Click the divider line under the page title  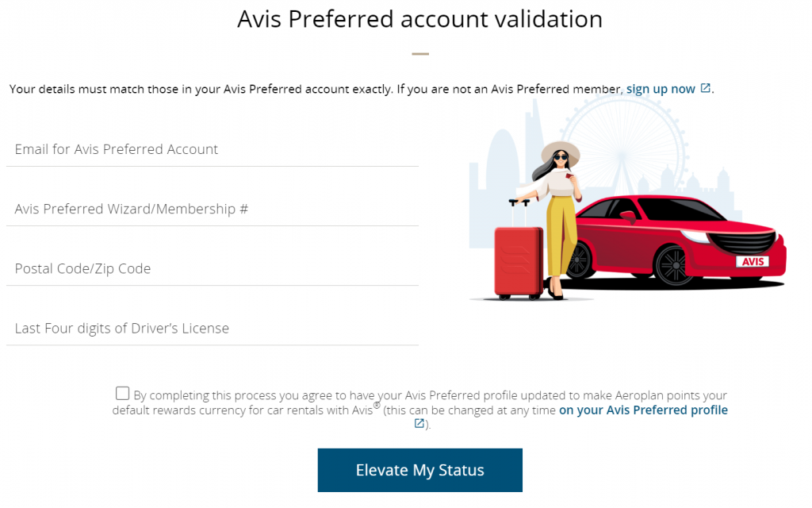419,54
